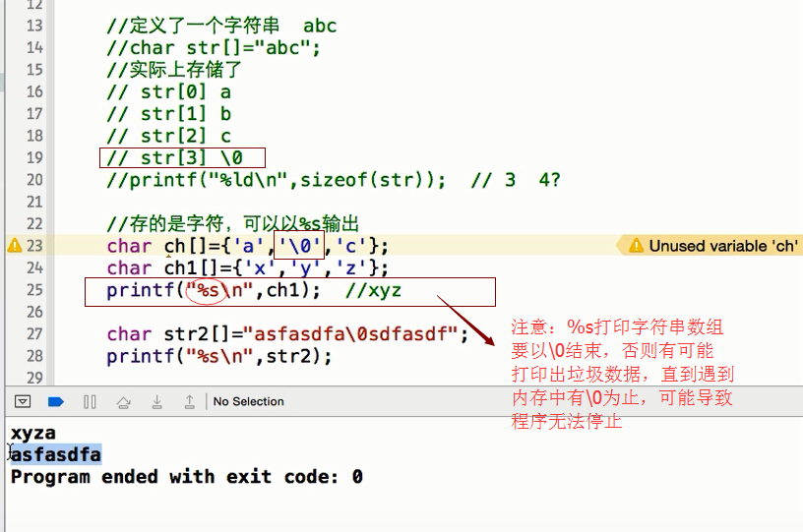Click the code line 'char ch1[]={'x','y','z'};'
The image size is (803, 532).
tap(247, 268)
